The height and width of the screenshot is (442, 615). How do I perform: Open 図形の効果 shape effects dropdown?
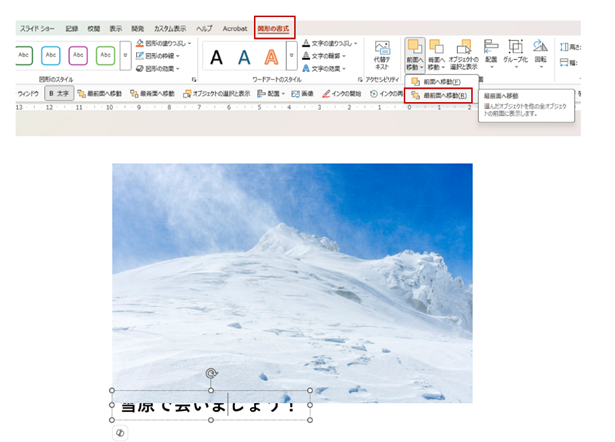coord(158,69)
